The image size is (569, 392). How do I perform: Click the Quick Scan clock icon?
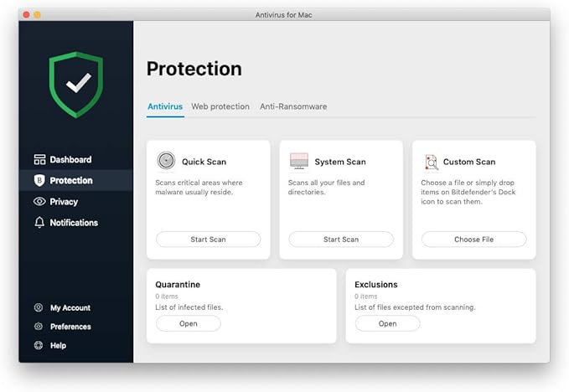pyautogui.click(x=166, y=161)
